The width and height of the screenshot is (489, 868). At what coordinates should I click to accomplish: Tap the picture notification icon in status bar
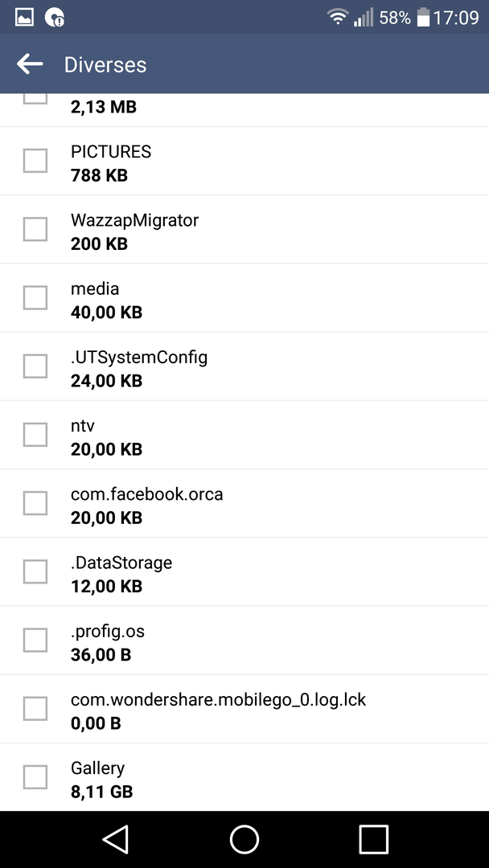(x=24, y=18)
